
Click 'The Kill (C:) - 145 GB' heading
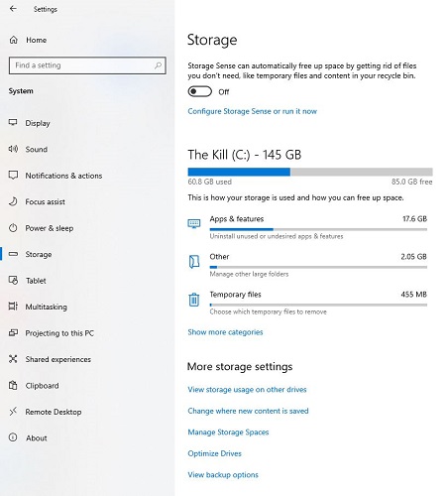(x=245, y=155)
